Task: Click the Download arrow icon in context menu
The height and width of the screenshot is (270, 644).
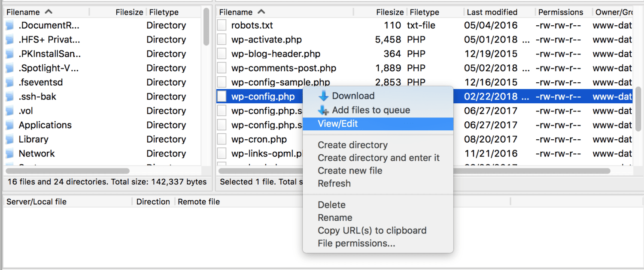Action: click(323, 96)
